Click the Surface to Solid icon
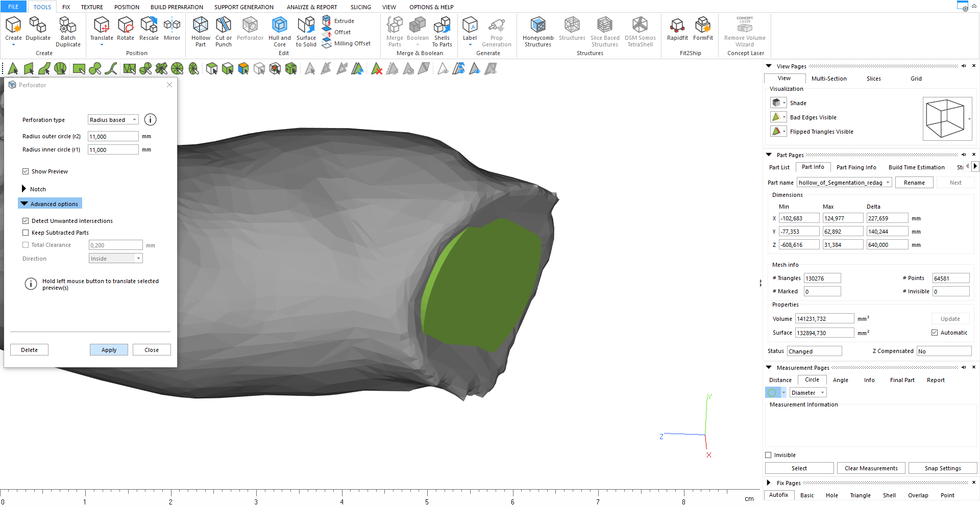Viewport: 980px width, 507px height. coord(306,25)
